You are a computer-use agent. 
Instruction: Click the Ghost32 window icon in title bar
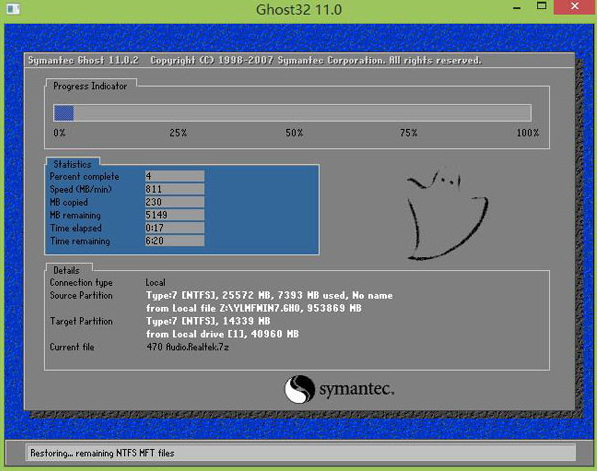coord(13,8)
